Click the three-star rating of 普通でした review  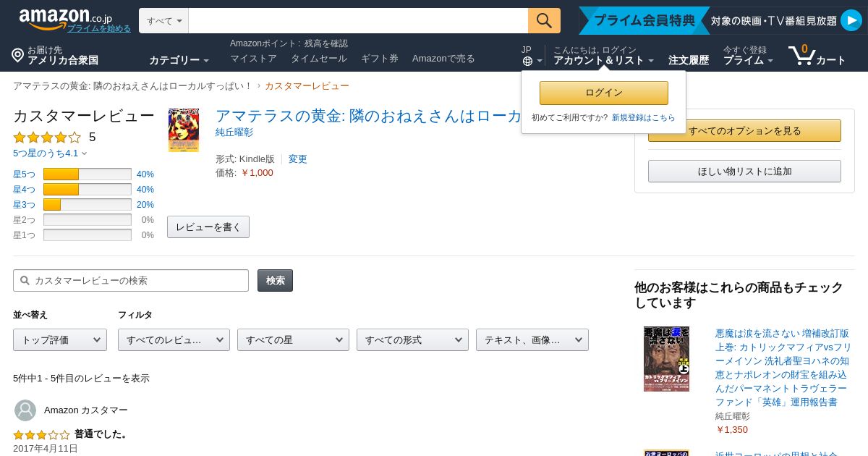pyautogui.click(x=41, y=434)
